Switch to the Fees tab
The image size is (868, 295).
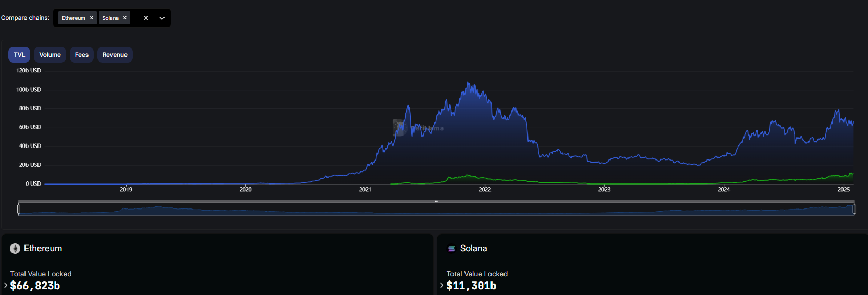click(x=82, y=55)
